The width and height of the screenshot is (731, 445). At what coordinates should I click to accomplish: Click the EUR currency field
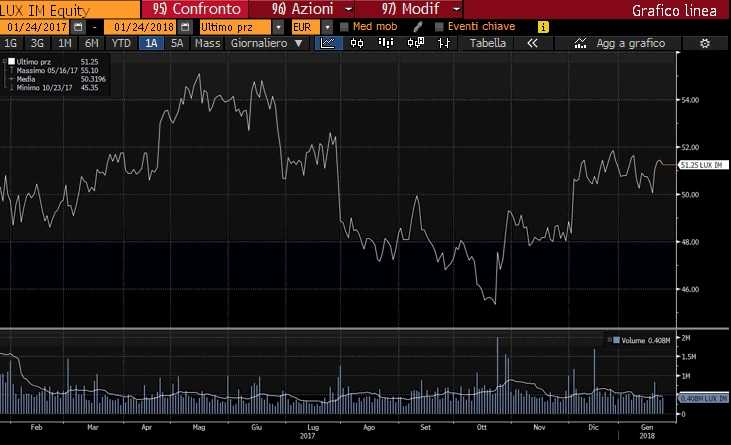click(x=306, y=27)
